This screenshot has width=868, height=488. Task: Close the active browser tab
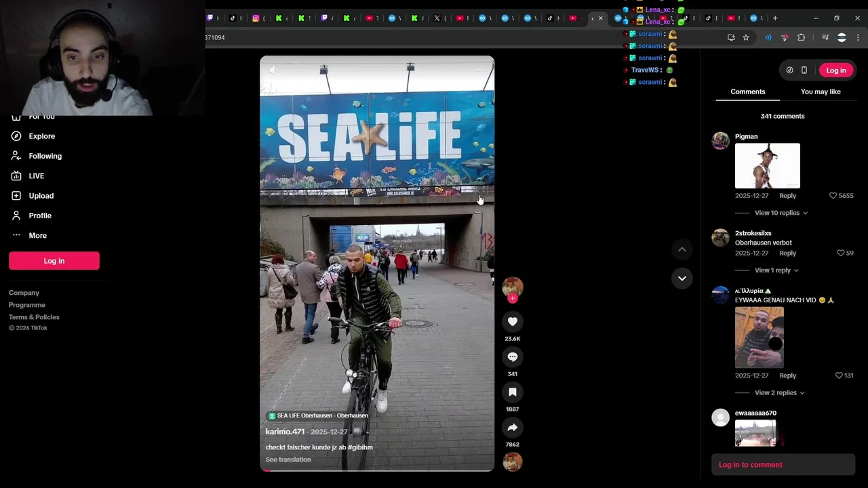[x=600, y=18]
